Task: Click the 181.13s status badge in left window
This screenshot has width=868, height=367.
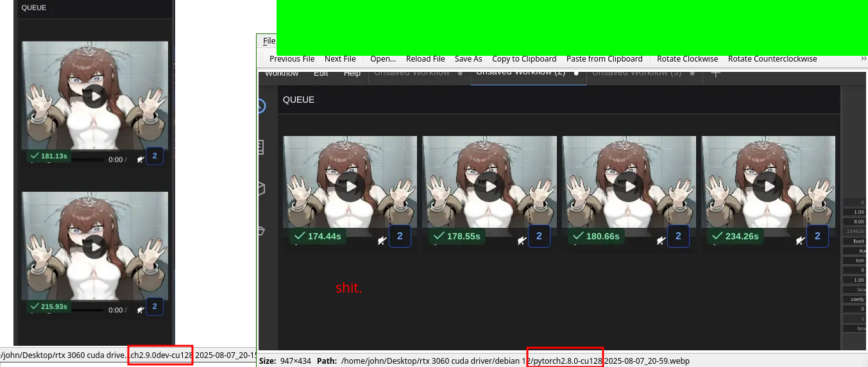Action: [x=49, y=156]
